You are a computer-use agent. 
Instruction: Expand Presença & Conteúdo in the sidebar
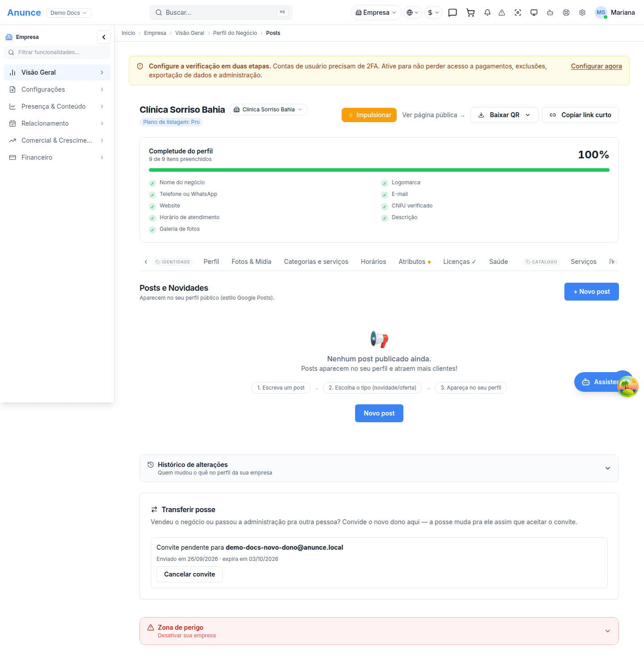(x=57, y=106)
